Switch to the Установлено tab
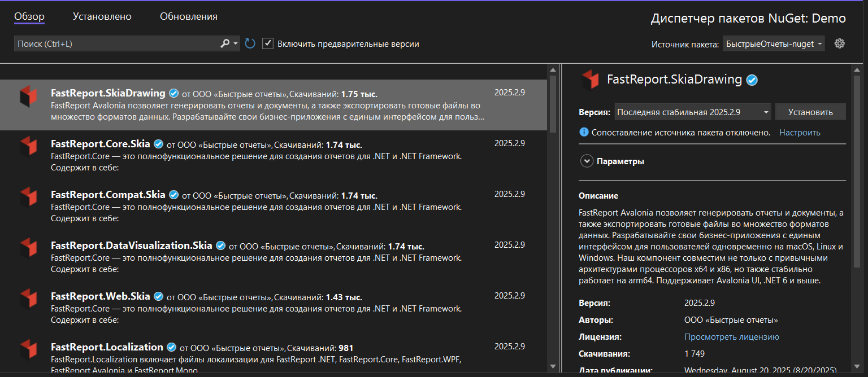 (x=102, y=16)
